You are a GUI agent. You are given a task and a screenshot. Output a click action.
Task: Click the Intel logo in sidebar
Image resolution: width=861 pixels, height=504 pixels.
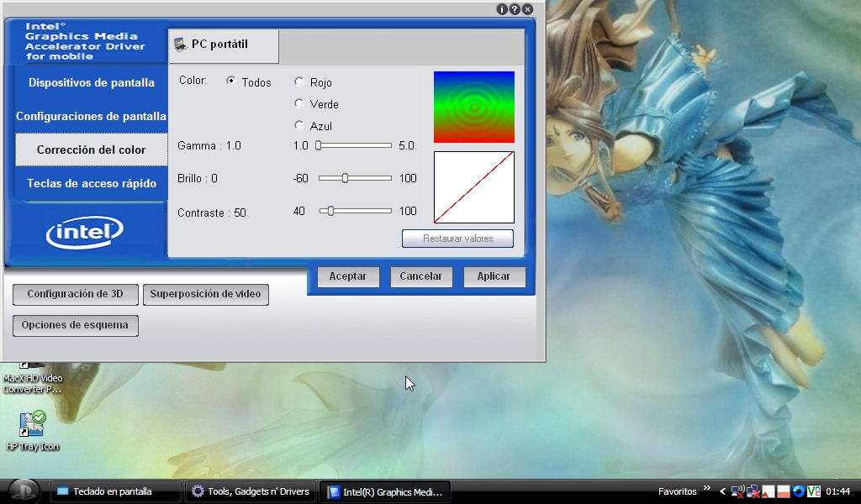[85, 233]
